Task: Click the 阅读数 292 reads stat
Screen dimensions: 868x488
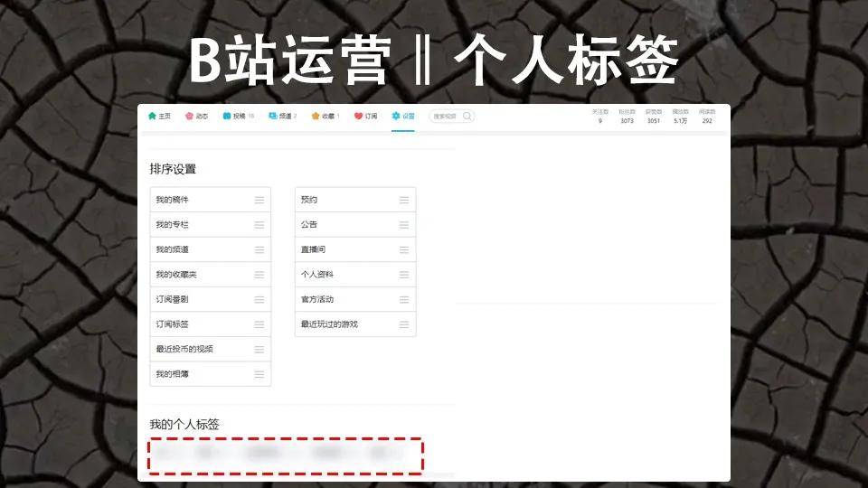Action: click(x=707, y=117)
